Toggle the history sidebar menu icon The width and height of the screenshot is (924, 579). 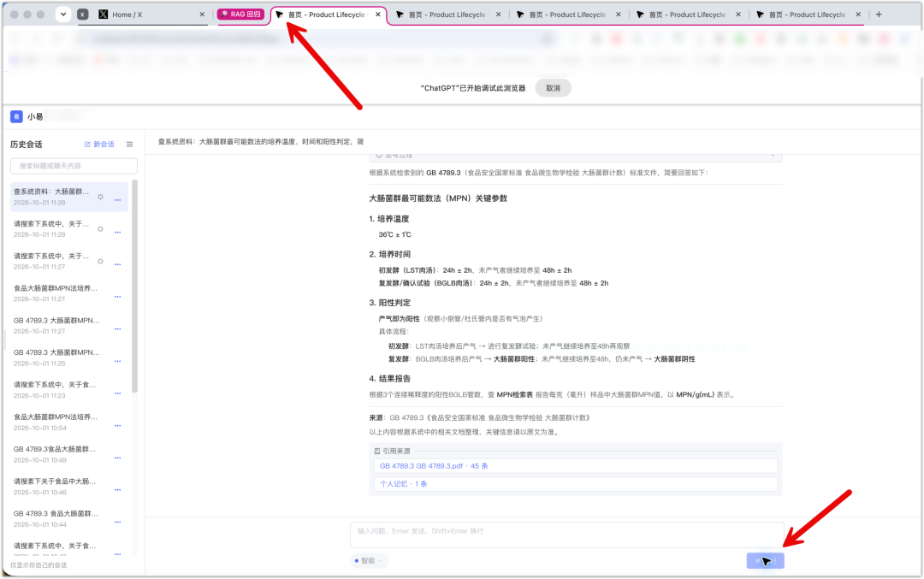tap(130, 145)
